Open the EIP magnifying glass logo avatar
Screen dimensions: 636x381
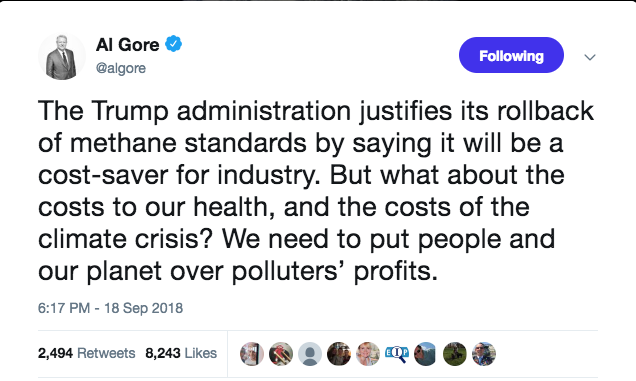point(397,353)
